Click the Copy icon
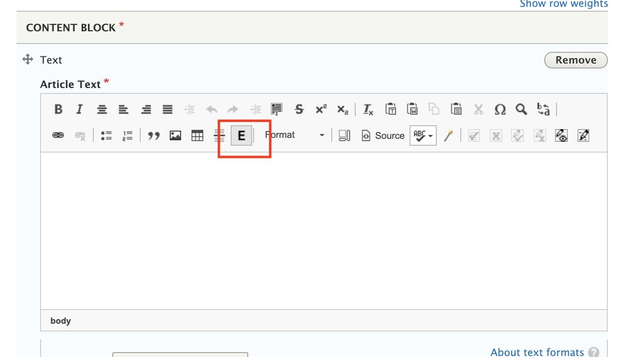Screen dimensions: 644x357 tap(434, 109)
